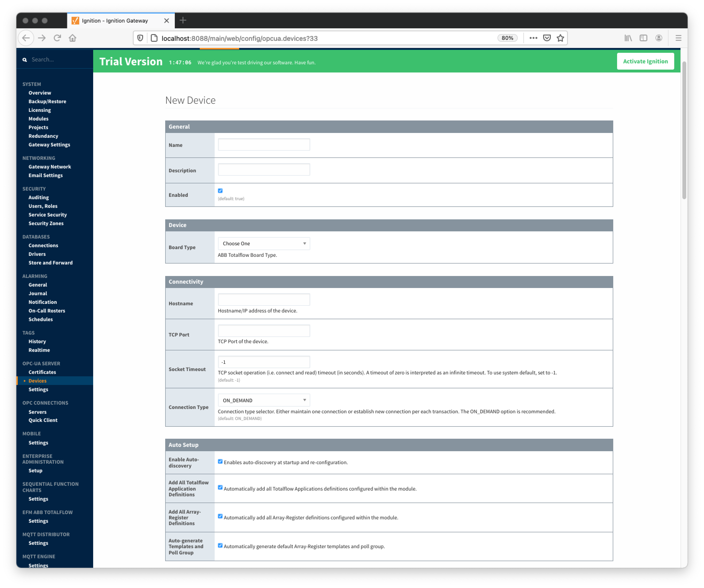
Task: Open OPC Connections Servers page
Action: [x=37, y=412]
